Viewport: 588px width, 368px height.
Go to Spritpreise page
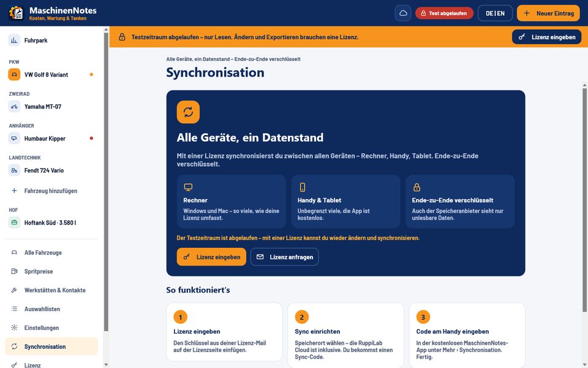pyautogui.click(x=51, y=271)
